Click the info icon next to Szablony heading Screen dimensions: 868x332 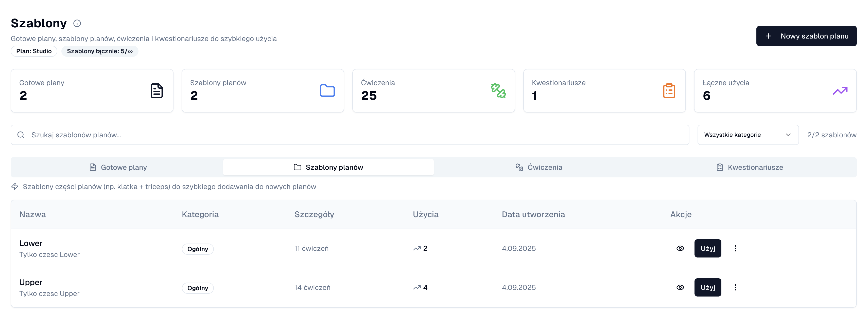coord(77,23)
